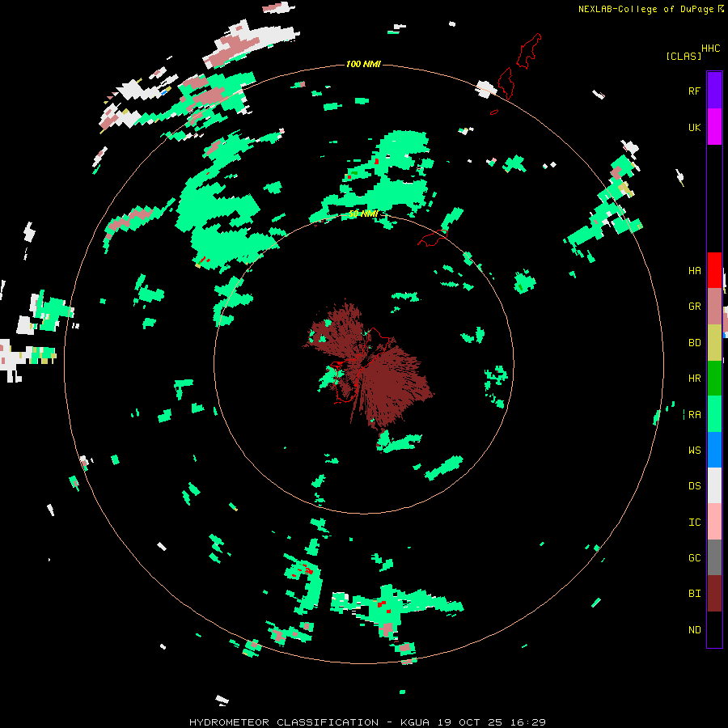Click the [CLAS] units label
The height and width of the screenshot is (728, 728).
click(684, 56)
